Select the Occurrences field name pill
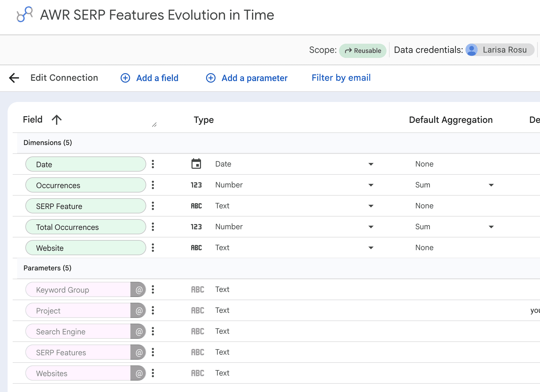The image size is (540, 392). 86,185
